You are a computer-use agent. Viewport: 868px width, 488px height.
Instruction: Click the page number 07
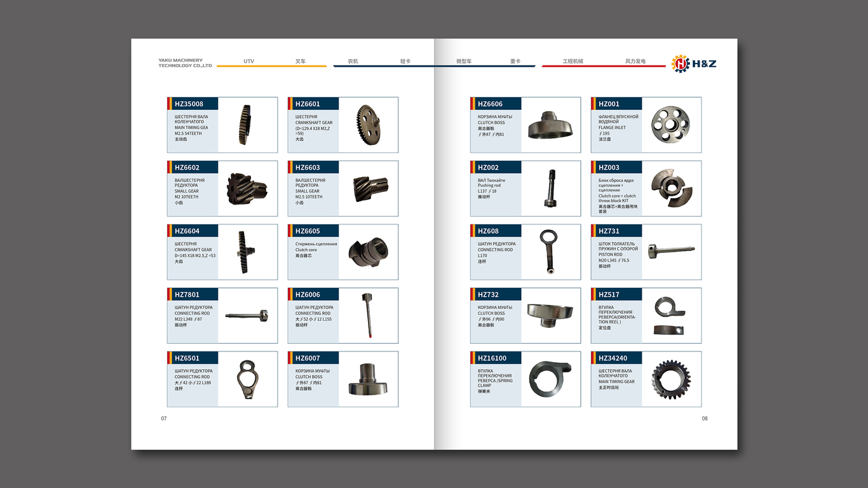pyautogui.click(x=163, y=418)
